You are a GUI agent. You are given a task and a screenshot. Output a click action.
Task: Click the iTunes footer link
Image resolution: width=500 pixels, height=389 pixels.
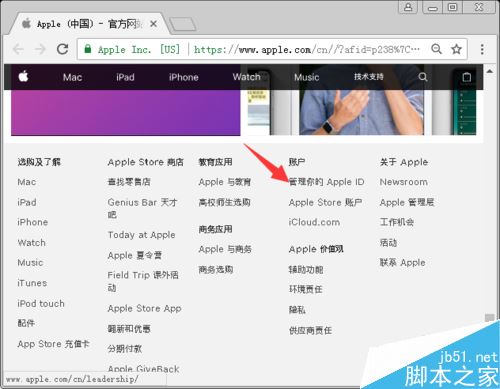pyautogui.click(x=32, y=283)
